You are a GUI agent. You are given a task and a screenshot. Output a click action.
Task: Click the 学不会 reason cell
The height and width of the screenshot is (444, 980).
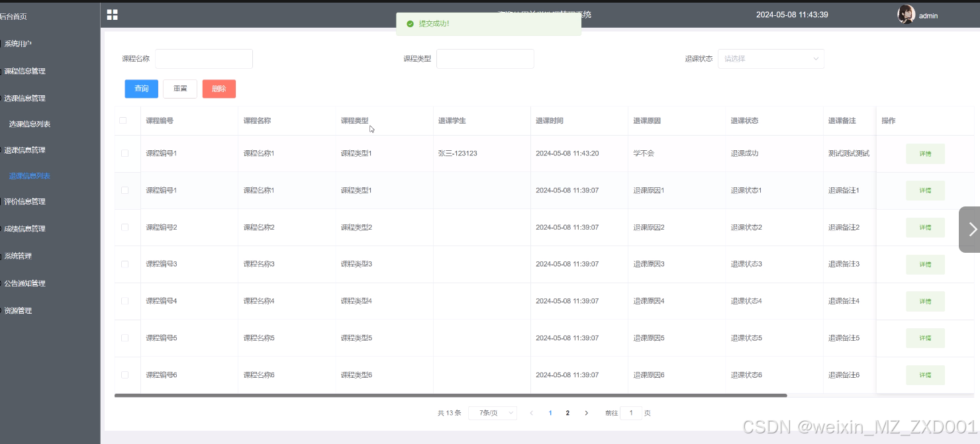click(x=644, y=154)
